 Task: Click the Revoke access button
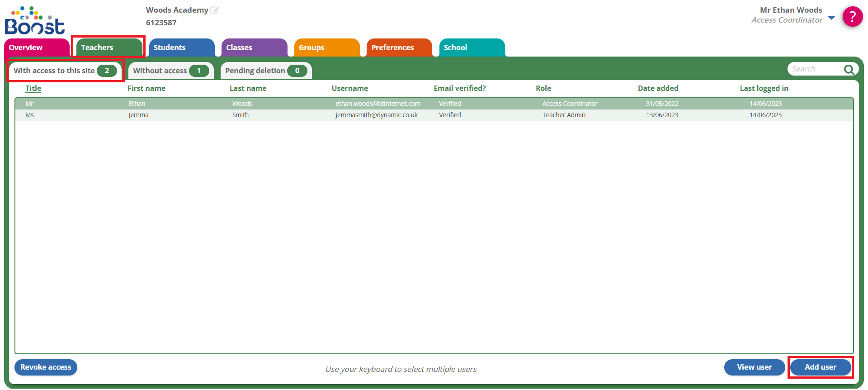[46, 367]
